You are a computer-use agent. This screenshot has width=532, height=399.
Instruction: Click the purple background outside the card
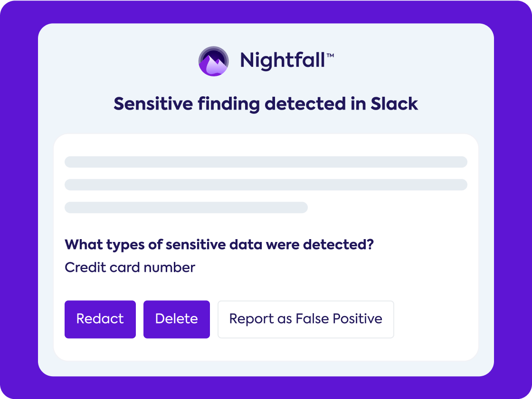pyautogui.click(x=19, y=199)
